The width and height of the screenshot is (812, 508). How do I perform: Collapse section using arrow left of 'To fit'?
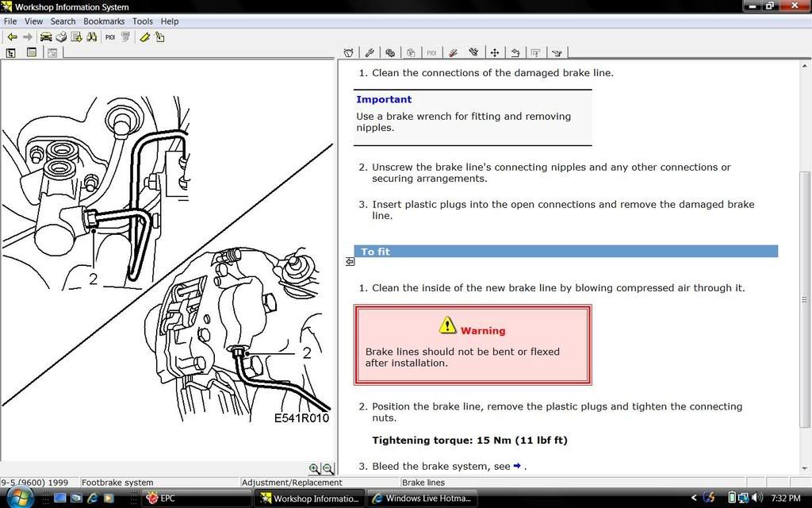(350, 261)
